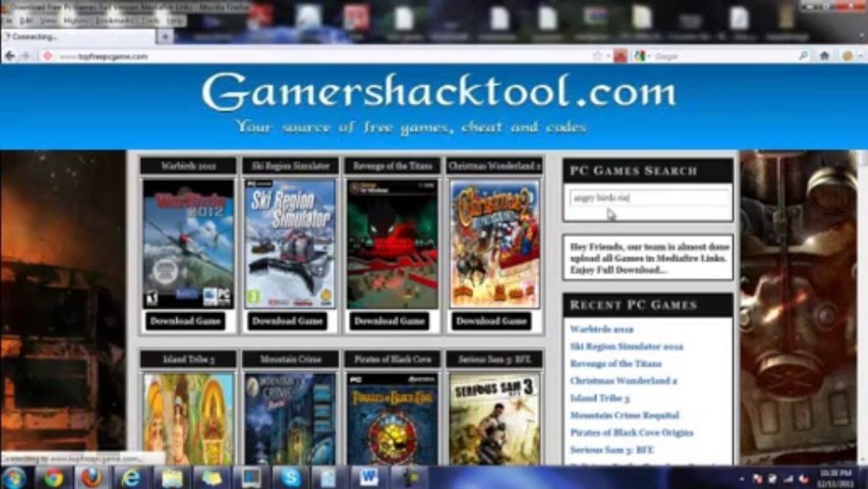
Task: Launch Google Chrome from the taskbar
Action: point(53,478)
